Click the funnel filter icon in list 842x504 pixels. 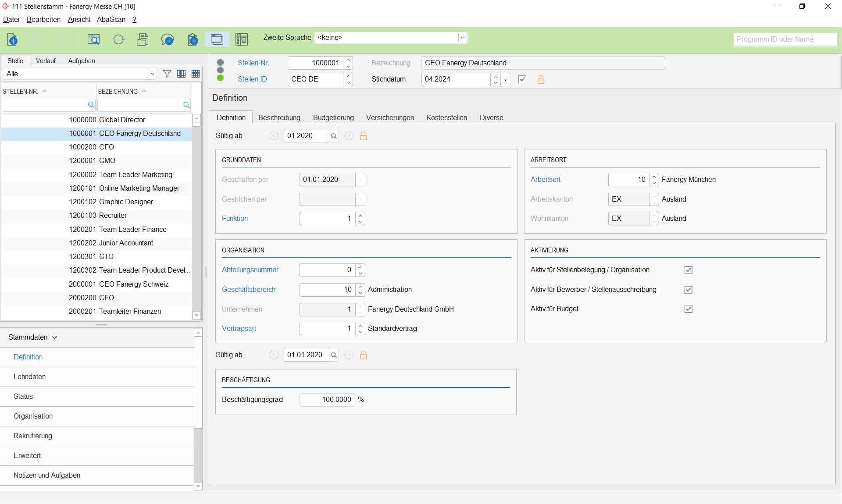click(167, 74)
